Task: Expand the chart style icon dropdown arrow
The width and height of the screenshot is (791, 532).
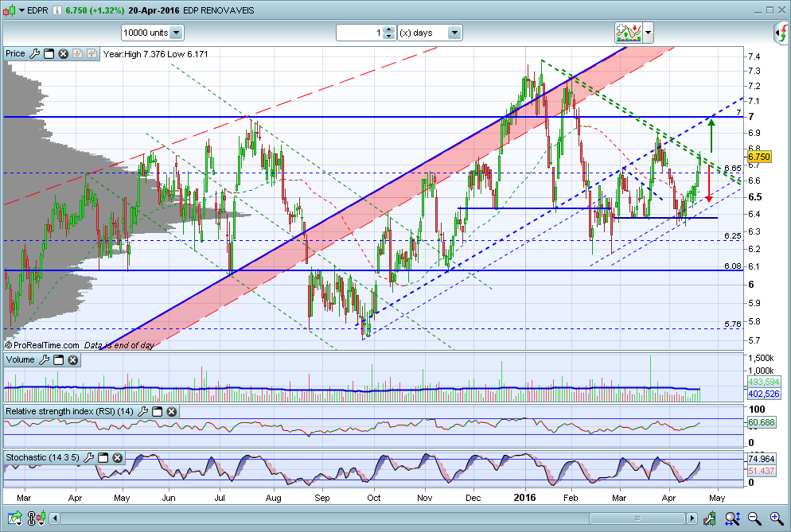Action: tap(649, 33)
